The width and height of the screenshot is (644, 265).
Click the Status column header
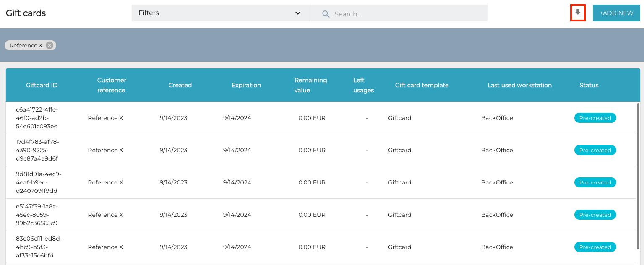(589, 85)
